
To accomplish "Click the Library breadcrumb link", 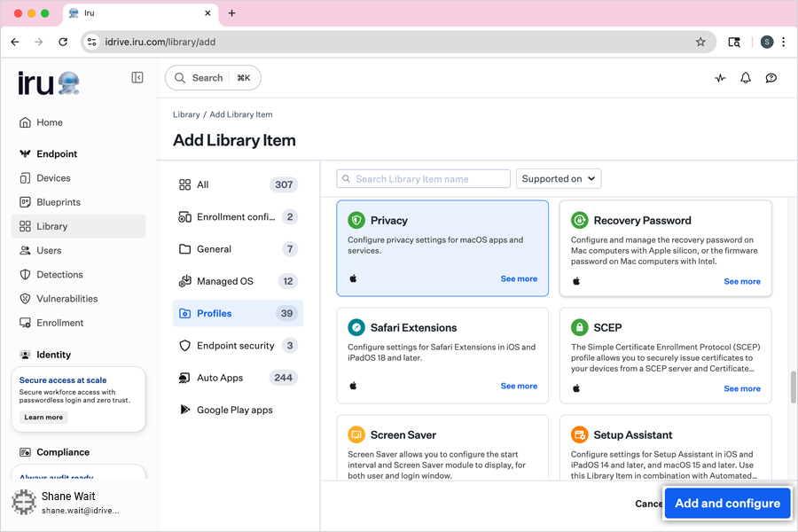I will click(186, 114).
